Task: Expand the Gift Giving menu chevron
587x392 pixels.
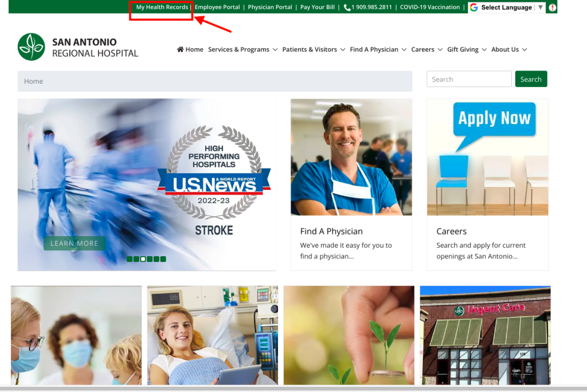Action: [x=484, y=50]
